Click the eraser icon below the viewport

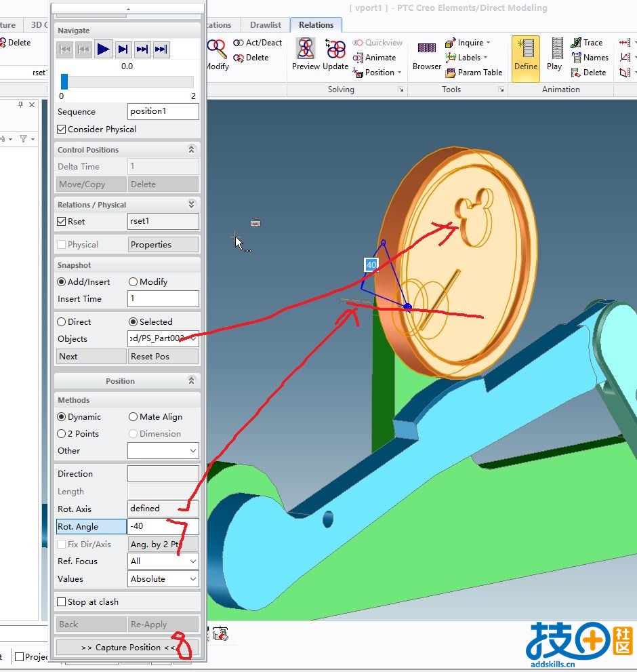point(221,634)
